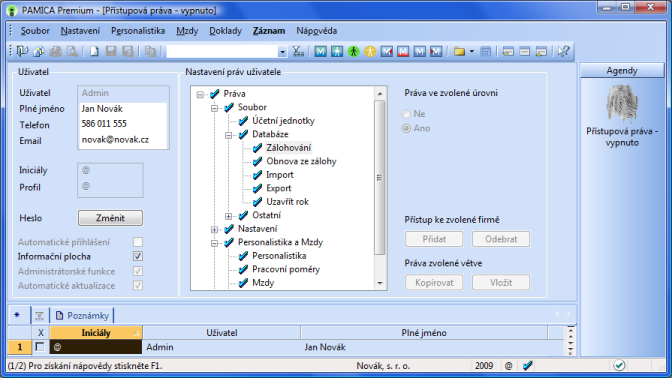
Task: Click the star tab icon above the table
Action: pos(17,315)
